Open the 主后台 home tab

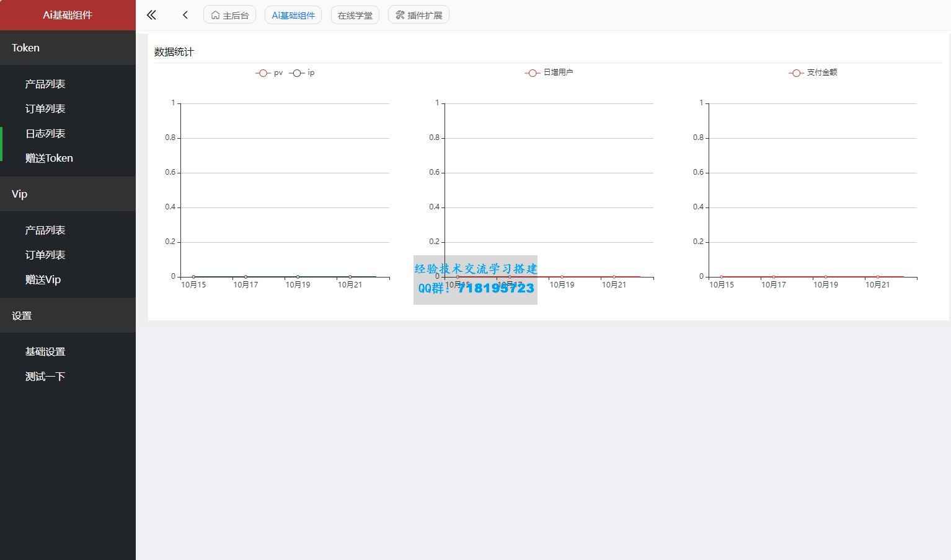click(x=229, y=15)
